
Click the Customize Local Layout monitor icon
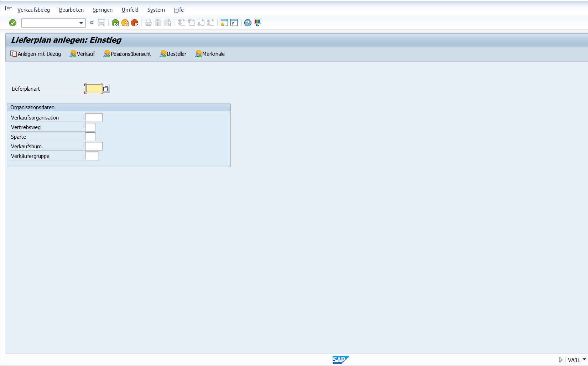pos(257,23)
